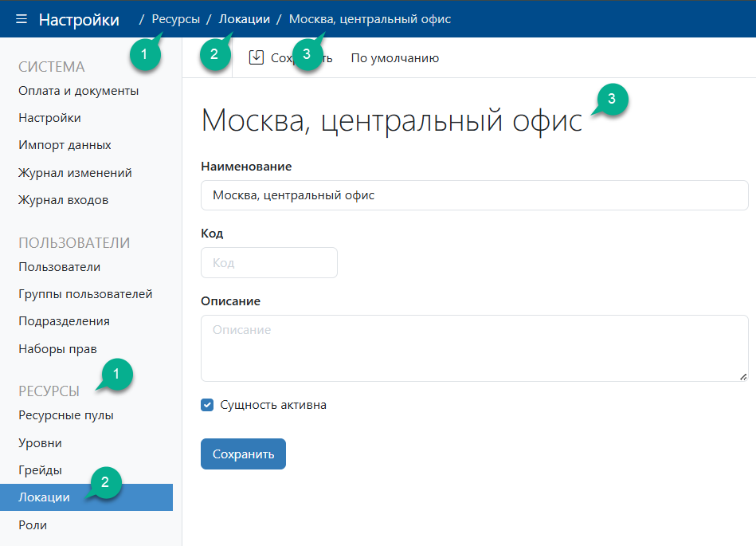756x546 pixels.
Task: Click the 'Описание' text area
Action: coord(474,348)
